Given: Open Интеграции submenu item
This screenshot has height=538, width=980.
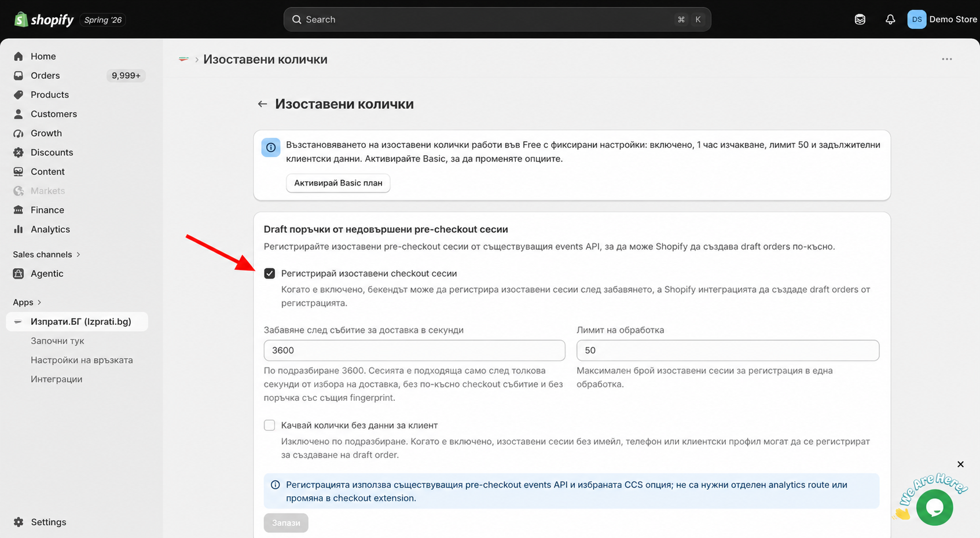Looking at the screenshot, I should coord(56,379).
